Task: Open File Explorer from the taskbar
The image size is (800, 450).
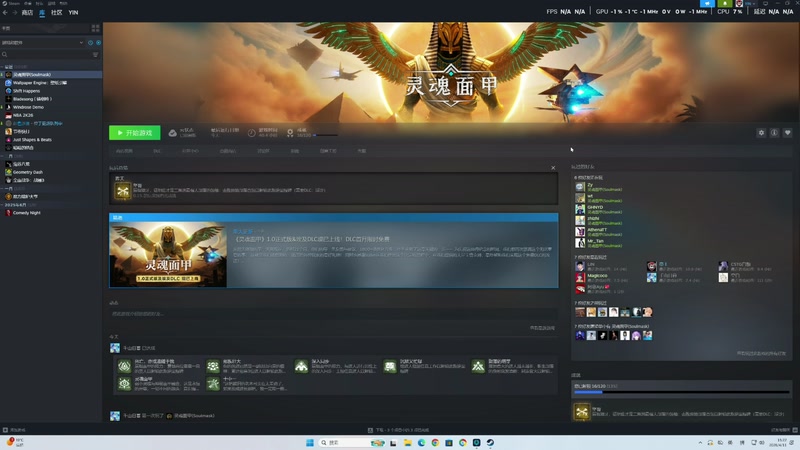Action: click(x=408, y=442)
